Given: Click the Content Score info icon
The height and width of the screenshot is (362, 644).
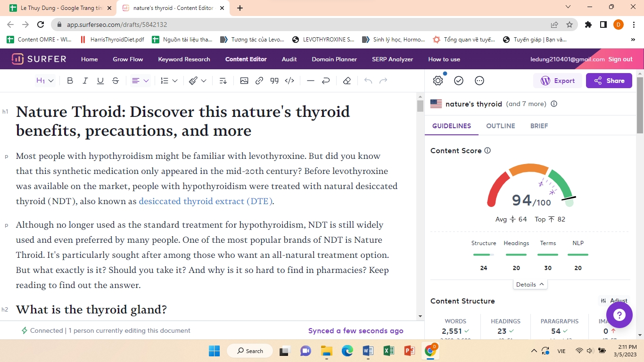Looking at the screenshot, I should pyautogui.click(x=487, y=150).
